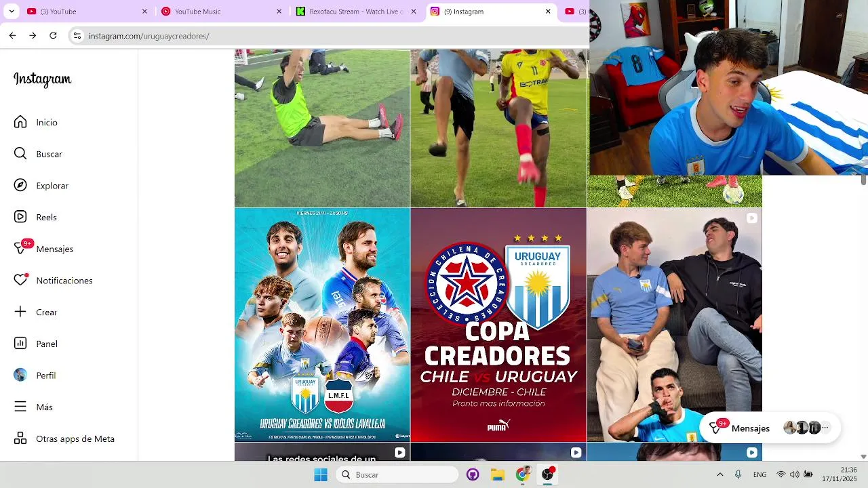Screen dimensions: 868x488
Task: Open post with players in knee-raise drill
Action: [x=498, y=128]
